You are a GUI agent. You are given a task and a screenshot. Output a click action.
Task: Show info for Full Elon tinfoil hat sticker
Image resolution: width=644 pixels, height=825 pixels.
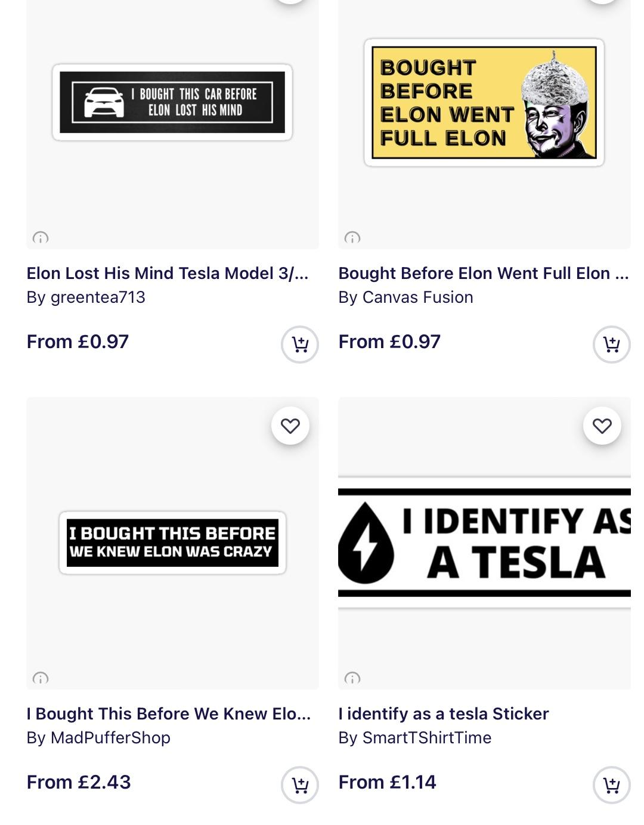pyautogui.click(x=352, y=238)
